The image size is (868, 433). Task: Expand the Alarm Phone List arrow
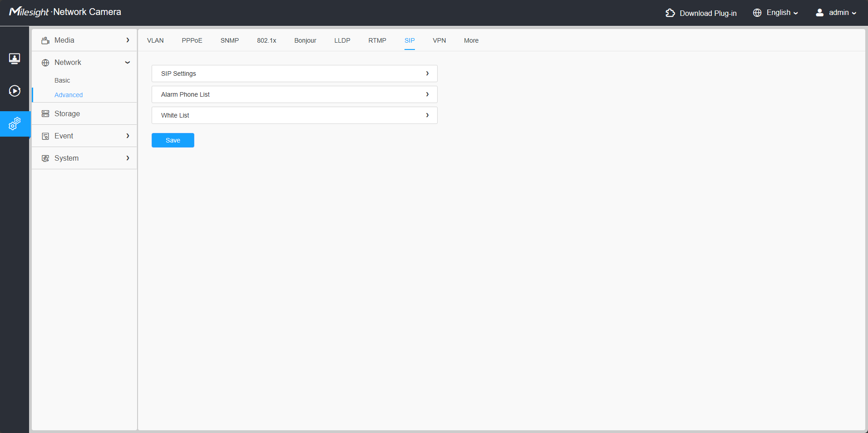427,94
